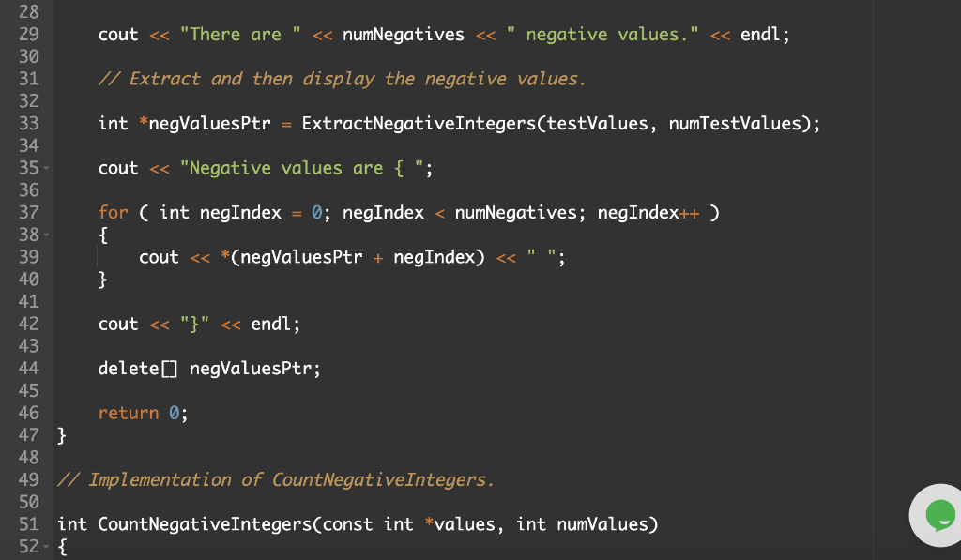Click the comment "Extract and then display the negative values."
Image resolution: width=961 pixels, height=560 pixels.
point(342,79)
